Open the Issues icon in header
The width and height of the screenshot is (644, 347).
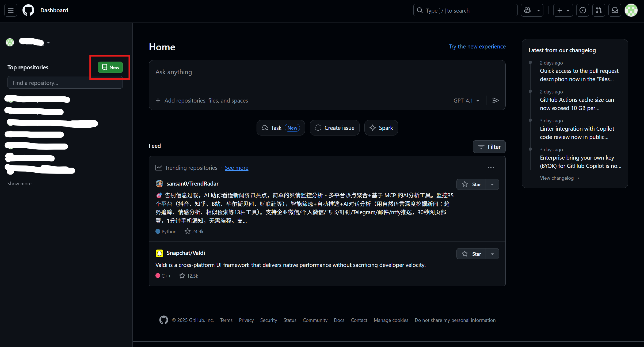582,10
